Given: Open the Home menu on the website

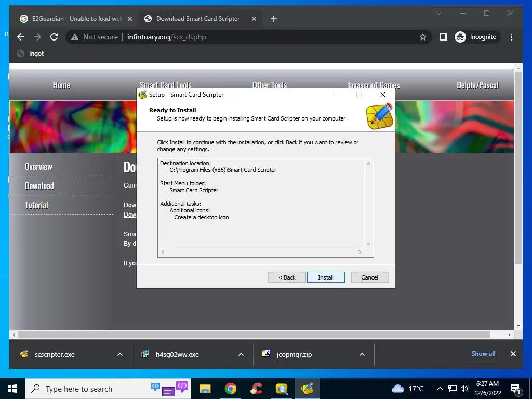Looking at the screenshot, I should pyautogui.click(x=61, y=85).
